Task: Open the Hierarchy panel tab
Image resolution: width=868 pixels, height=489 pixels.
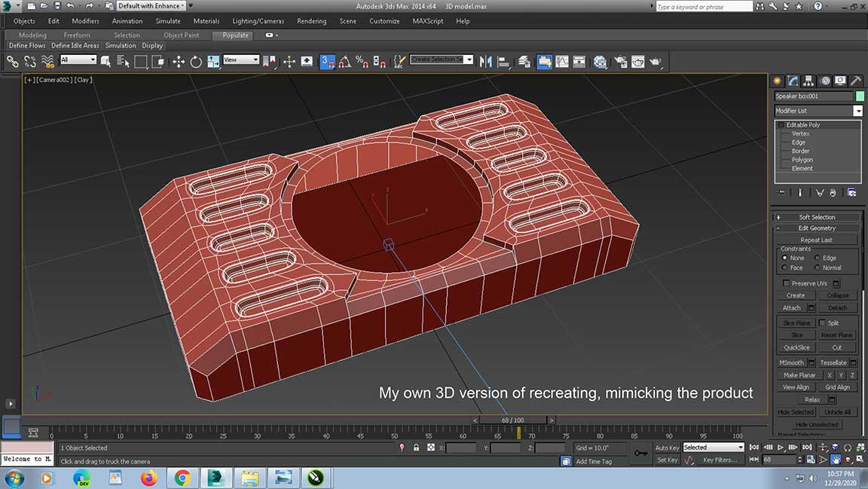Action: click(809, 81)
